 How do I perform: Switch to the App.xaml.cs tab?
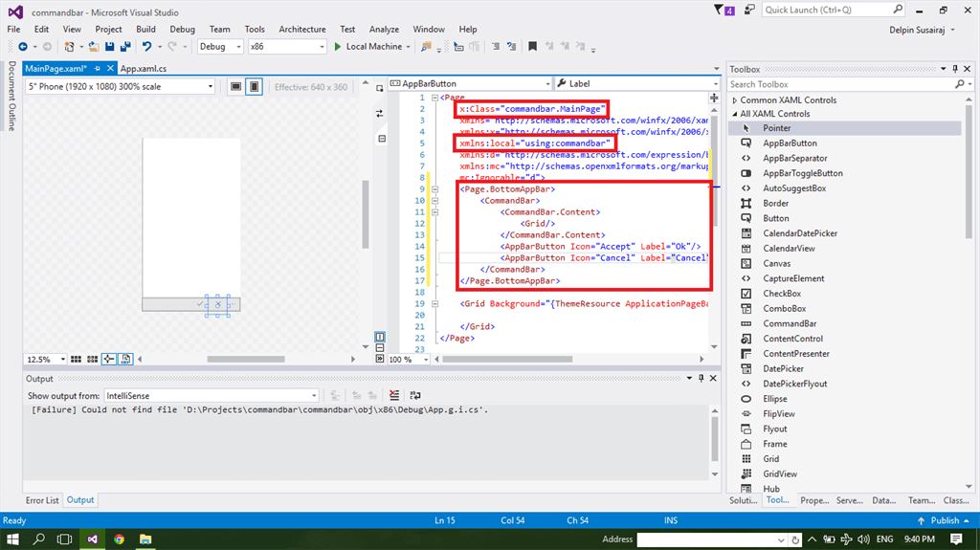(x=143, y=69)
